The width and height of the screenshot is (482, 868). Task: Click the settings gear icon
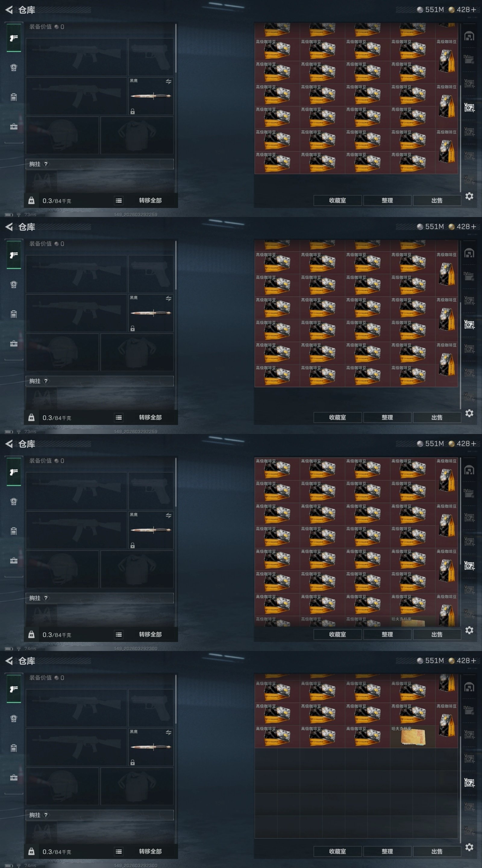(469, 196)
